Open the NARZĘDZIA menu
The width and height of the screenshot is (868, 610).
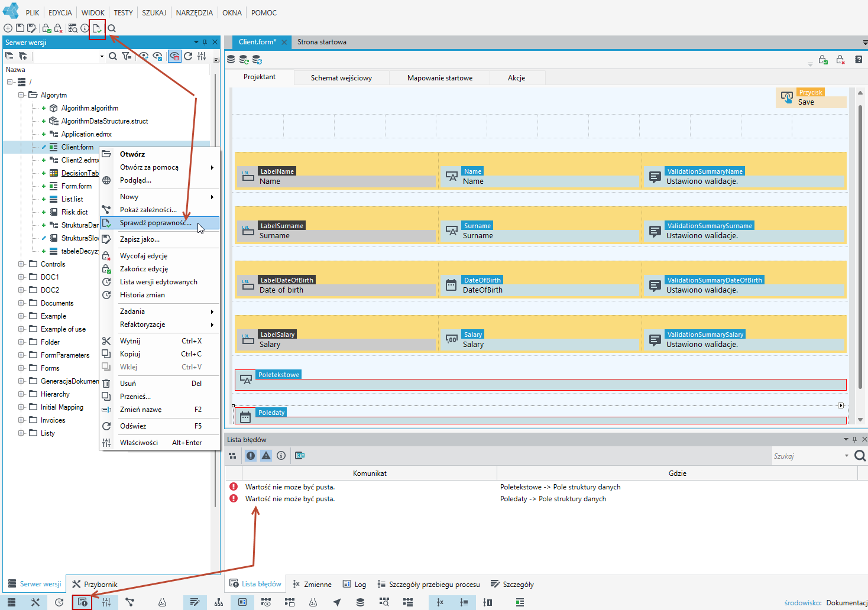[194, 12]
